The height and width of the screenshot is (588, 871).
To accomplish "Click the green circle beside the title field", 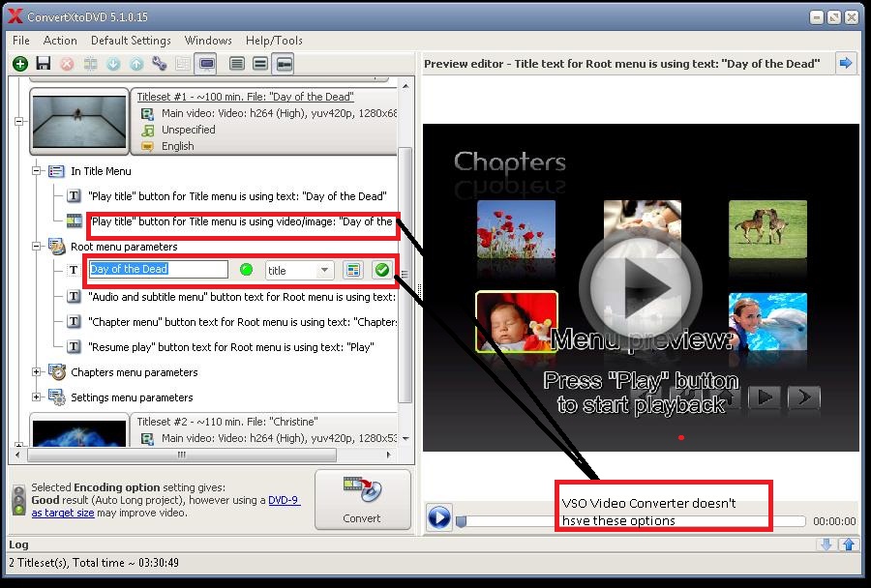I will [x=246, y=270].
